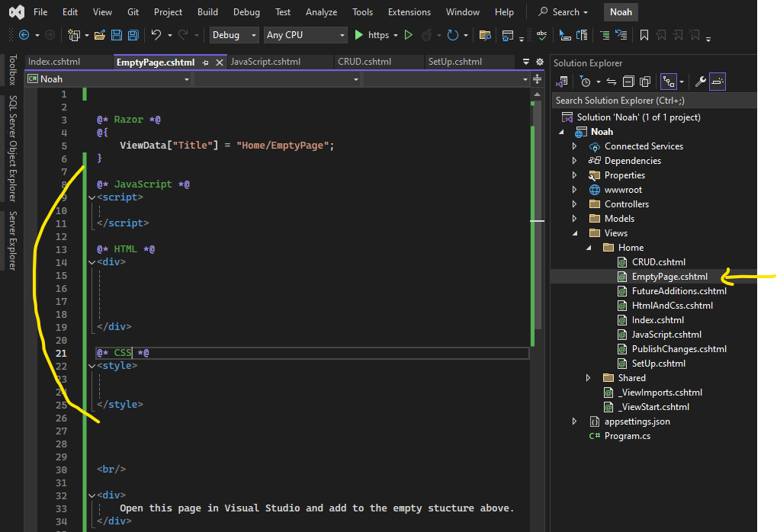Save the current file with the Save icon
The width and height of the screenshot is (777, 532).
tap(117, 35)
